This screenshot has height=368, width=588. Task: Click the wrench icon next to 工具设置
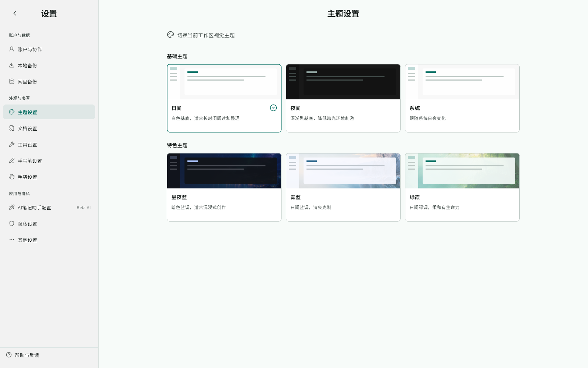[x=12, y=144]
